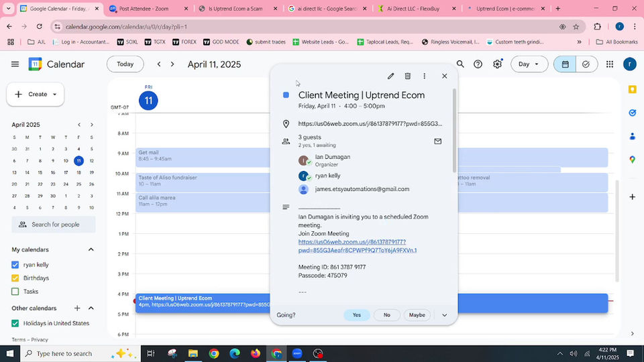Open Website Leads bookmark

coord(321,42)
